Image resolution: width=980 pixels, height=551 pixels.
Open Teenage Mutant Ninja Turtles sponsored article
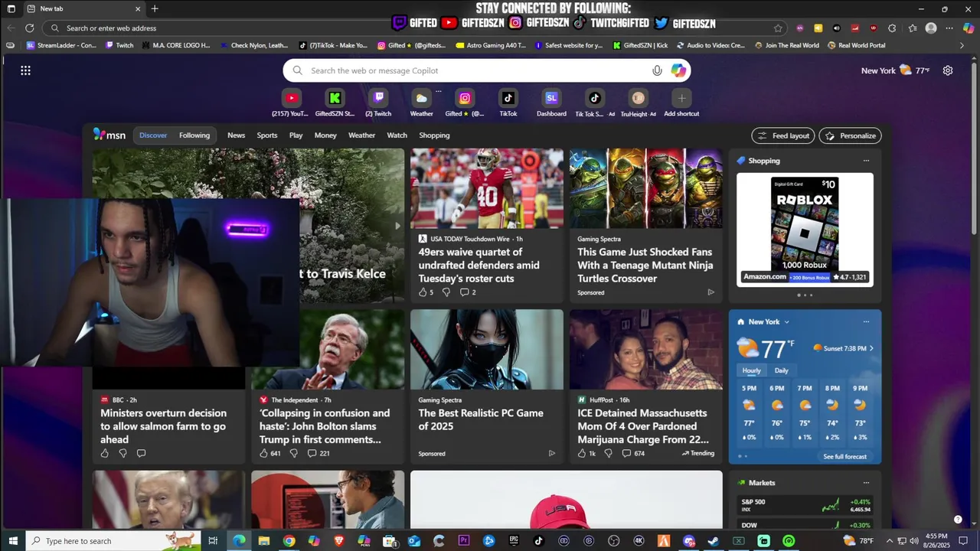click(x=645, y=265)
